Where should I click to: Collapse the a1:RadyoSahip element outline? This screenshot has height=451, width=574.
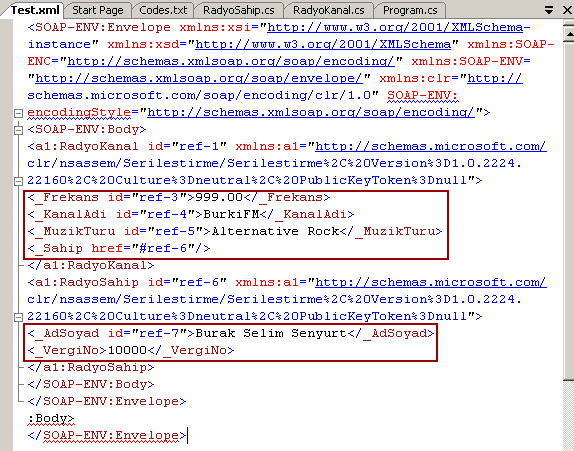click(x=18, y=317)
